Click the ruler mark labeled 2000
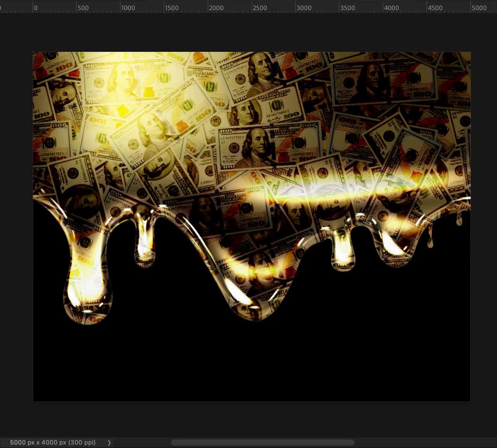This screenshot has width=497, height=448. point(216,8)
